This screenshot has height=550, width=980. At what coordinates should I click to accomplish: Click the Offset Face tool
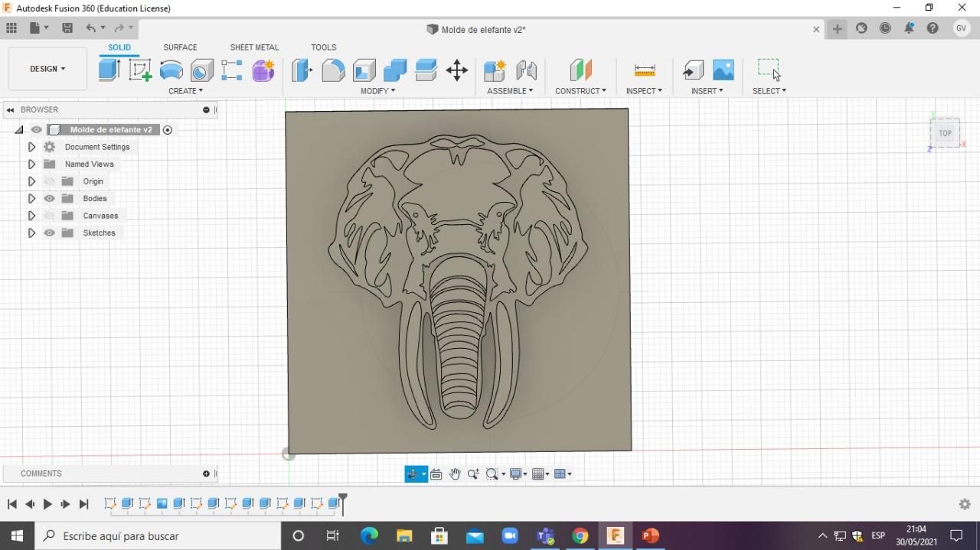point(426,70)
